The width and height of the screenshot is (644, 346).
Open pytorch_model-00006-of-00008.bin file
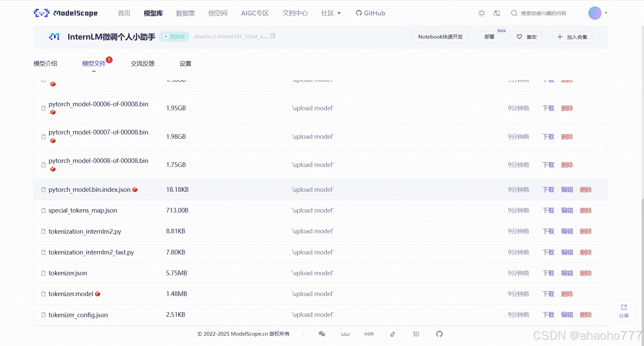click(x=98, y=104)
